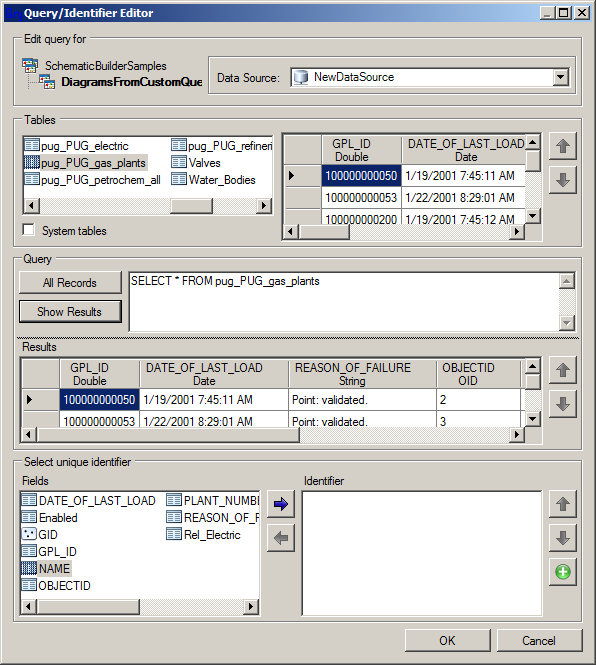596x665 pixels.
Task: Select the Enabled field icon
Action: coord(29,517)
